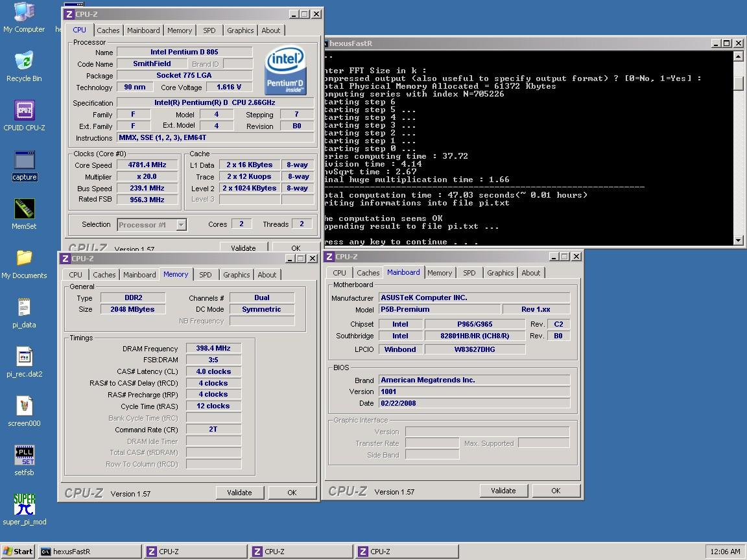Image resolution: width=747 pixels, height=560 pixels.
Task: Click OK in the Memory CPU-Z window
Action: 292,493
